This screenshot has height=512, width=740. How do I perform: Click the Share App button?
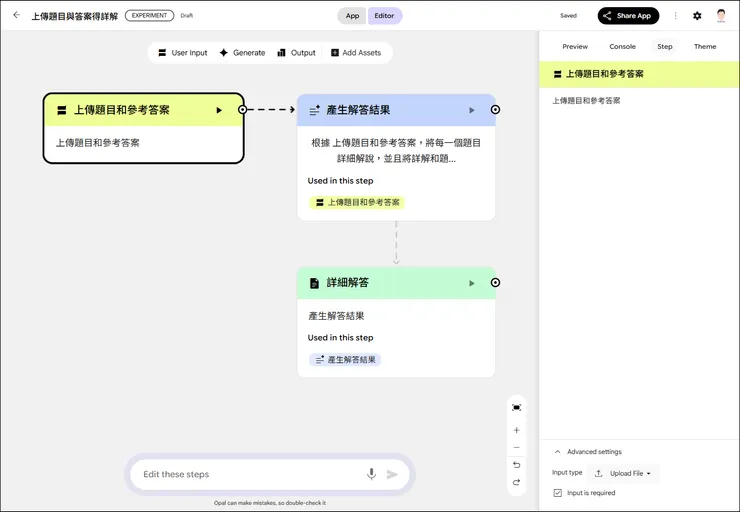pos(628,16)
